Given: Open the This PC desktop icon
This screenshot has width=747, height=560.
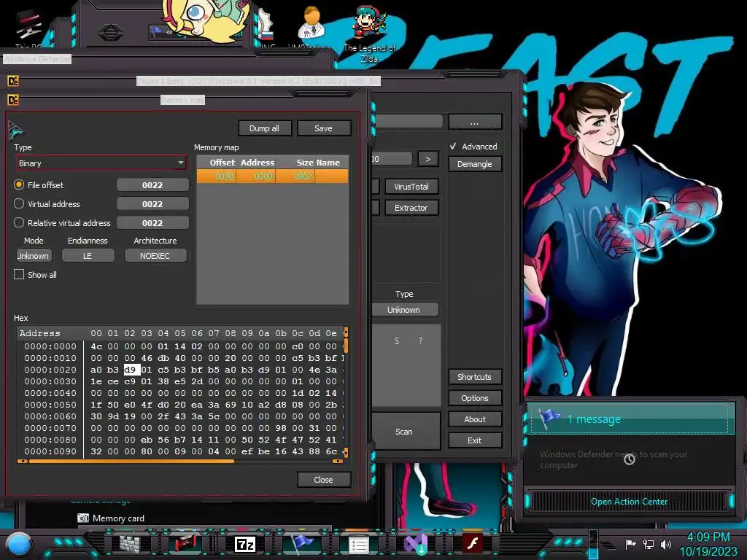Looking at the screenshot, I should coord(28,28).
